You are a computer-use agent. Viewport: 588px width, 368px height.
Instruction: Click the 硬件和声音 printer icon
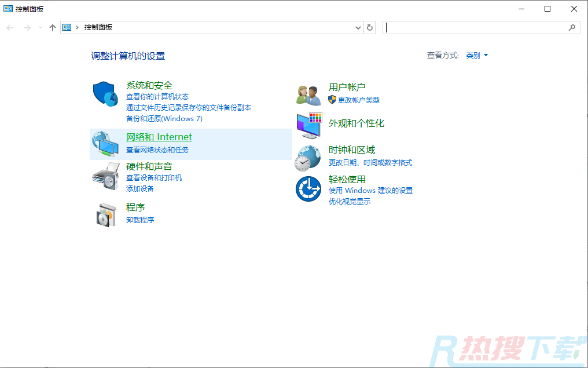[x=105, y=176]
